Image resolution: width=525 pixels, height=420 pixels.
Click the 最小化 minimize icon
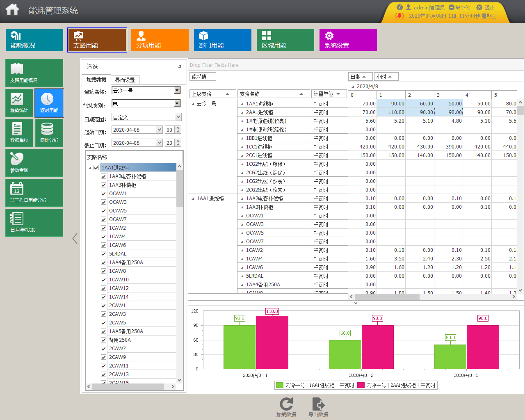[451, 7]
